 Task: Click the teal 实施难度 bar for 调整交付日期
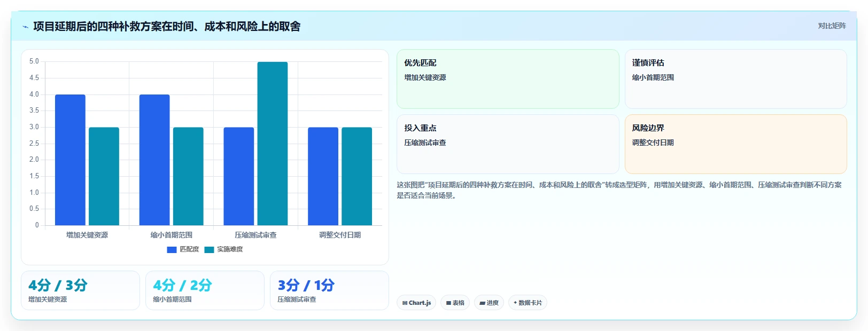click(356, 176)
